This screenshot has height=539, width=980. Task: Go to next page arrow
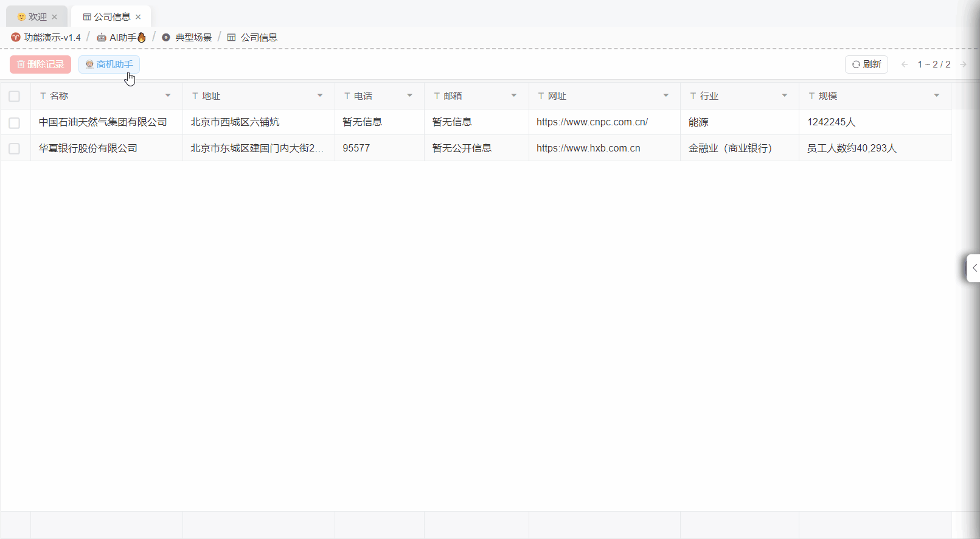[963, 64]
